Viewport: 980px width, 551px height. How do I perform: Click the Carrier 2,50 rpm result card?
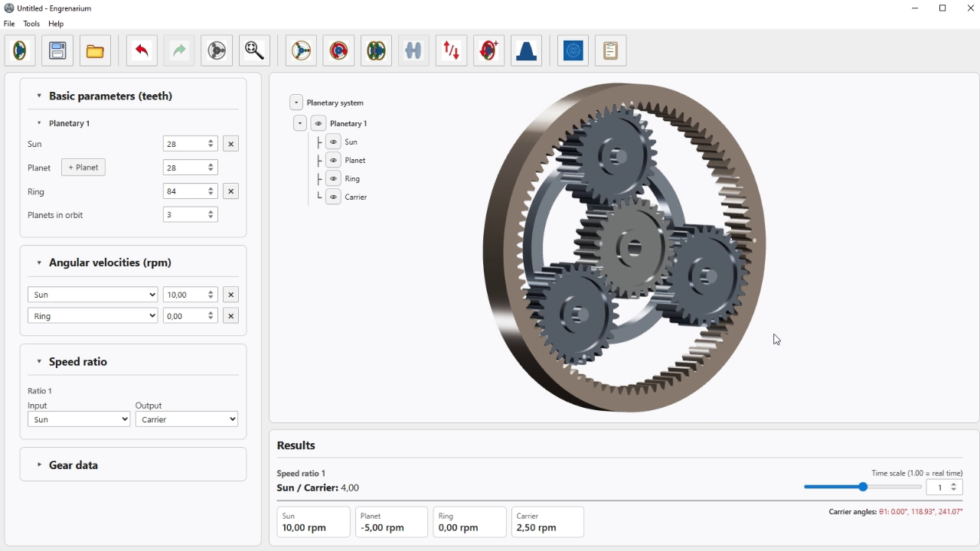tap(547, 522)
